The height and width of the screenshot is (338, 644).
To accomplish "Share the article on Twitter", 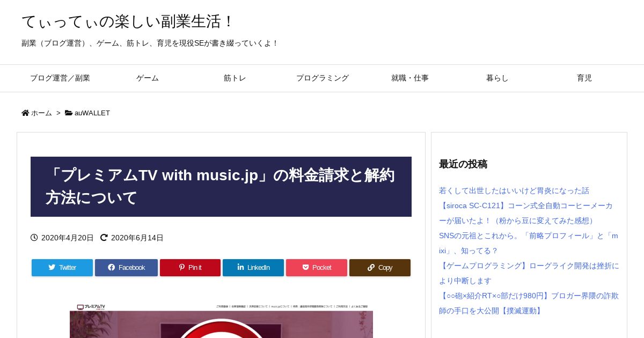I will [62, 268].
